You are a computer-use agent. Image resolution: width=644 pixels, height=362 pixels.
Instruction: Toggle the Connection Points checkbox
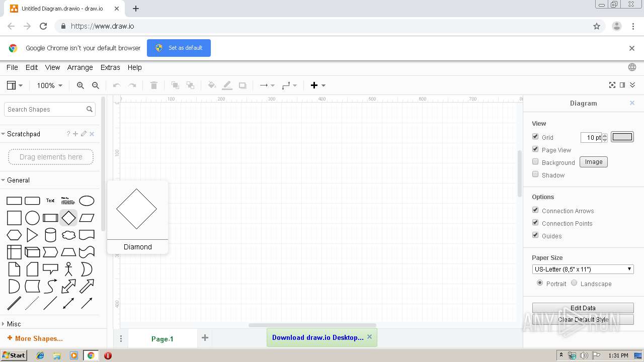pyautogui.click(x=535, y=223)
